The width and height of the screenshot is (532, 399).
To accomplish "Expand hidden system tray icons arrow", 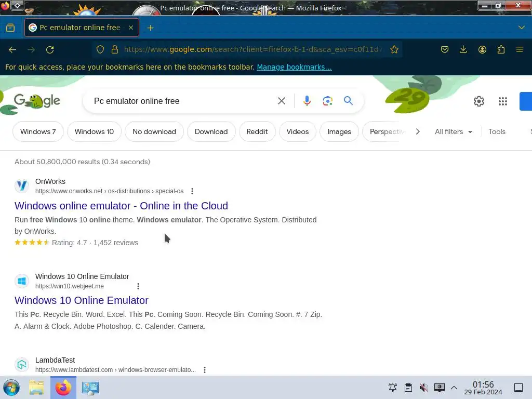I will (454, 388).
